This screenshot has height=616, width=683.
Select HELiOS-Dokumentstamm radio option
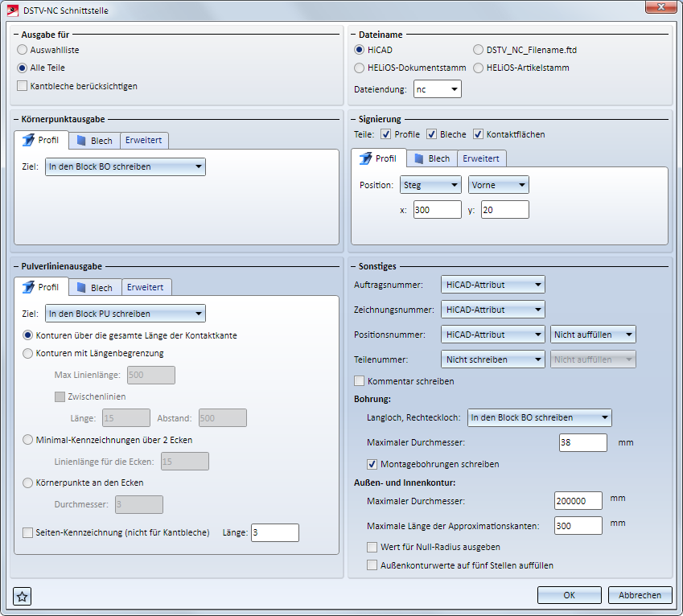[359, 68]
